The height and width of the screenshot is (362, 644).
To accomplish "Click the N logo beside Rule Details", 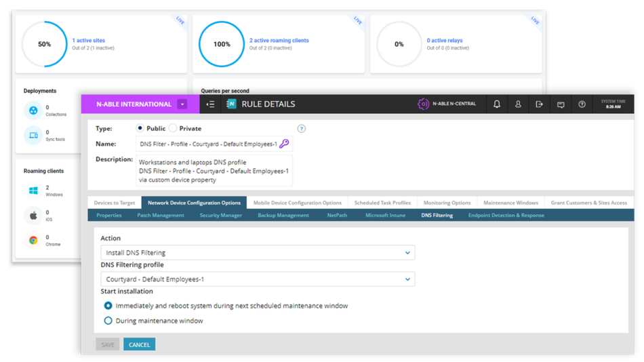I will click(x=230, y=104).
